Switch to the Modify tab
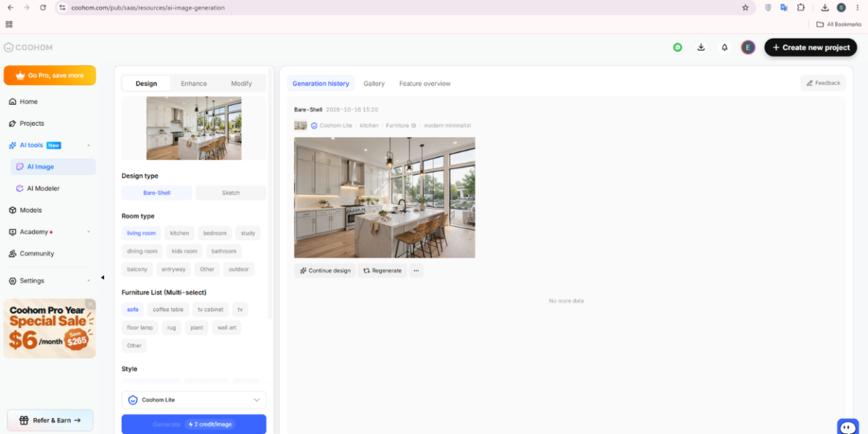Viewport: 868px width, 434px height. [x=242, y=83]
